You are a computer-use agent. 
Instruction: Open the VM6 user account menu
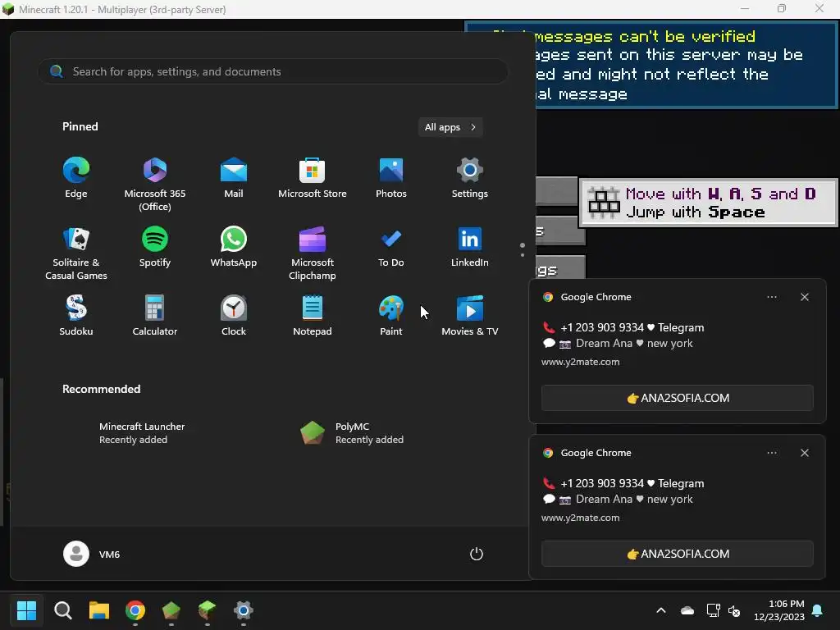coord(92,554)
